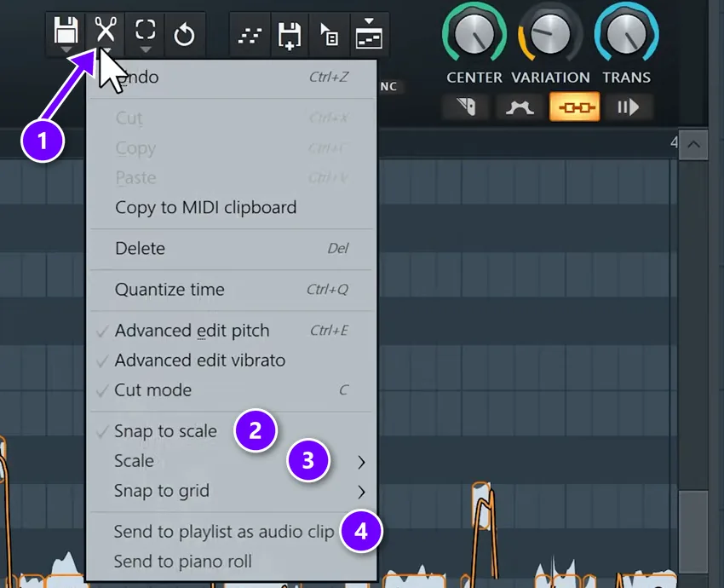Click the curve shape button below VARIATION
Screen dimensions: 724x588
click(520, 107)
